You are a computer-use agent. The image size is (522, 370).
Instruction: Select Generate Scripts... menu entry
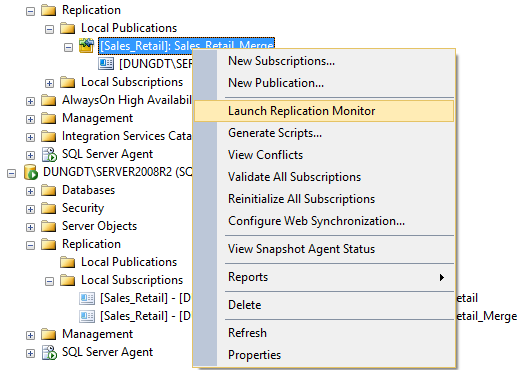324,133
